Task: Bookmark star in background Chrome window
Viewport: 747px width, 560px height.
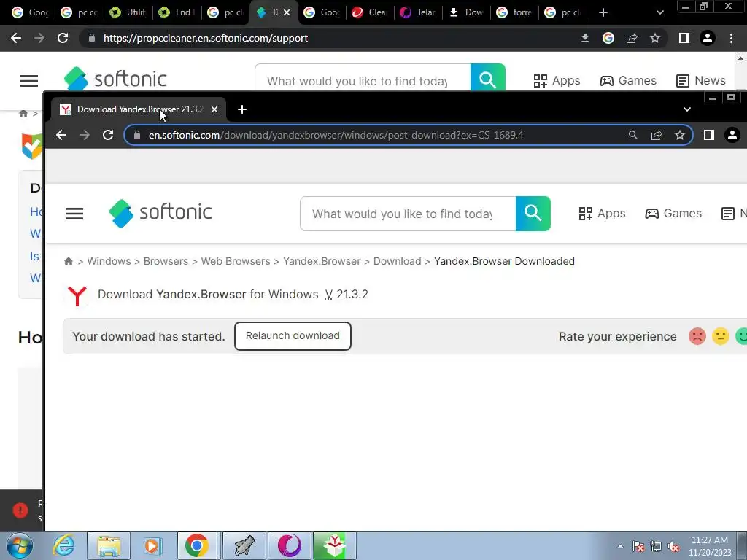Action: [655, 38]
